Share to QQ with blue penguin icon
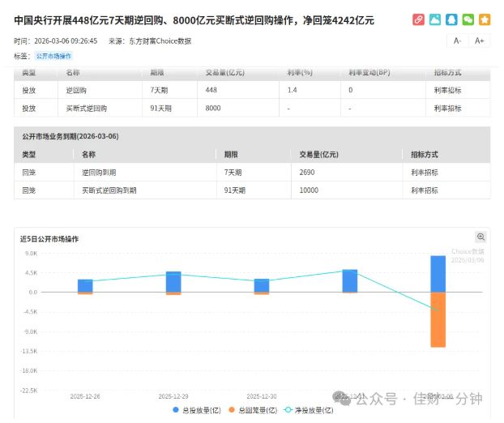Screen dimensions: 504x423 click(x=451, y=19)
